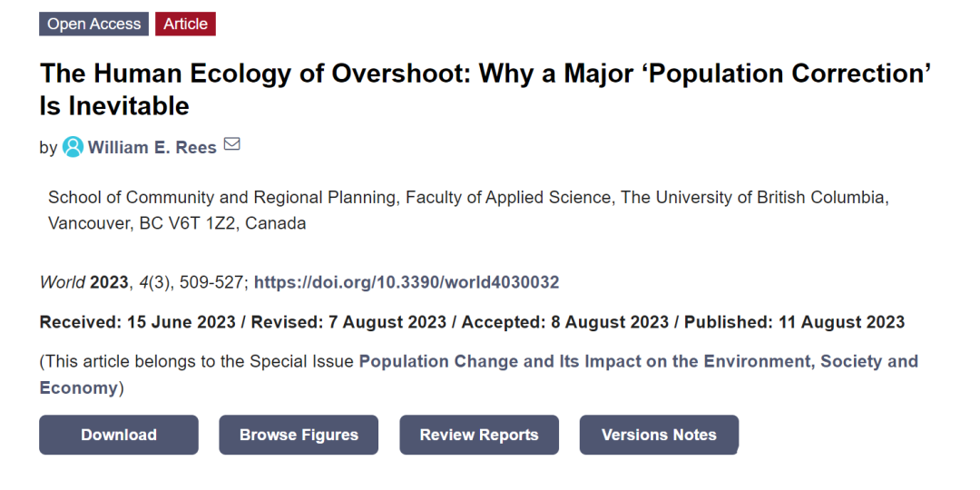Click the author profile avatar icon

pyautogui.click(x=73, y=147)
